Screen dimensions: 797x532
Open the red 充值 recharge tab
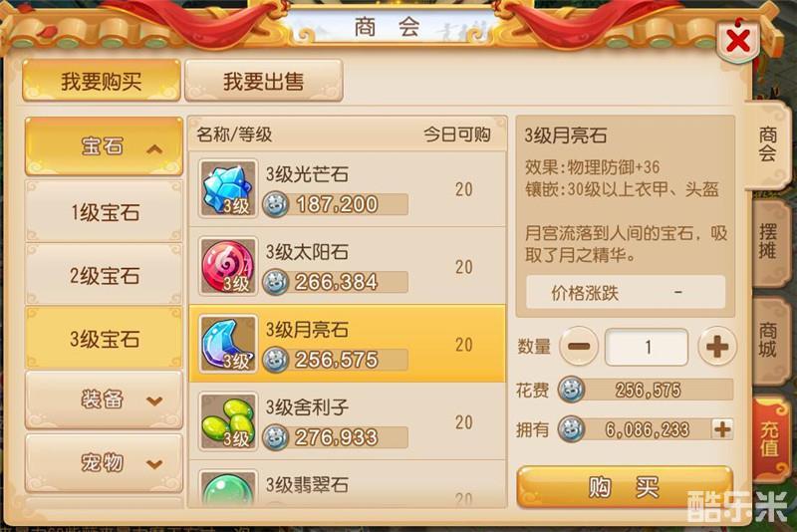769,438
